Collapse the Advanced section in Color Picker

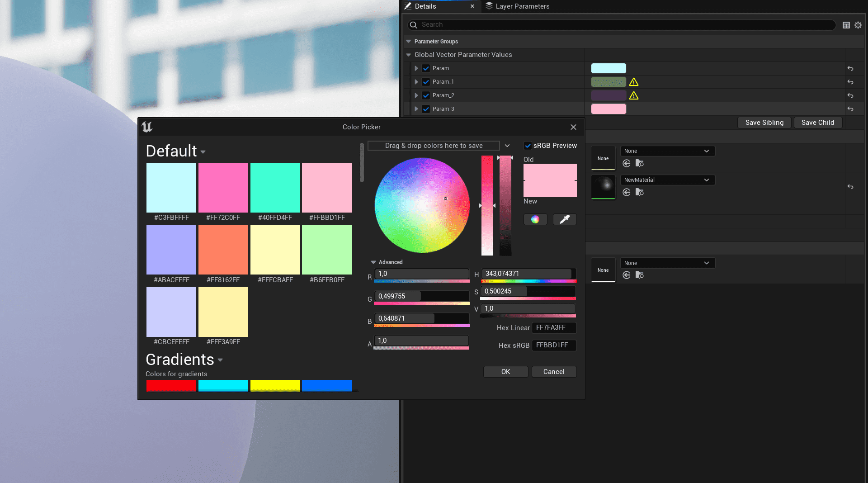[x=373, y=262]
